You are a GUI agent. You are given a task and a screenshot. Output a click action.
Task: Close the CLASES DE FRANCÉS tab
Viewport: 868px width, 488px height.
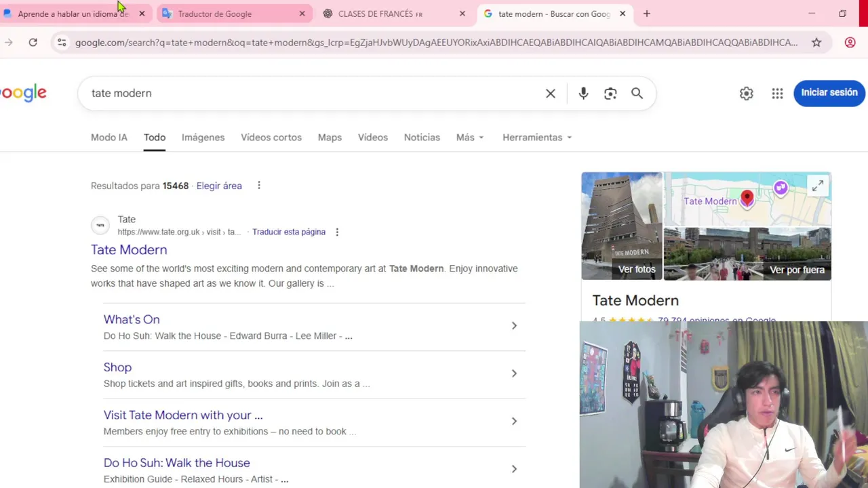(x=462, y=14)
